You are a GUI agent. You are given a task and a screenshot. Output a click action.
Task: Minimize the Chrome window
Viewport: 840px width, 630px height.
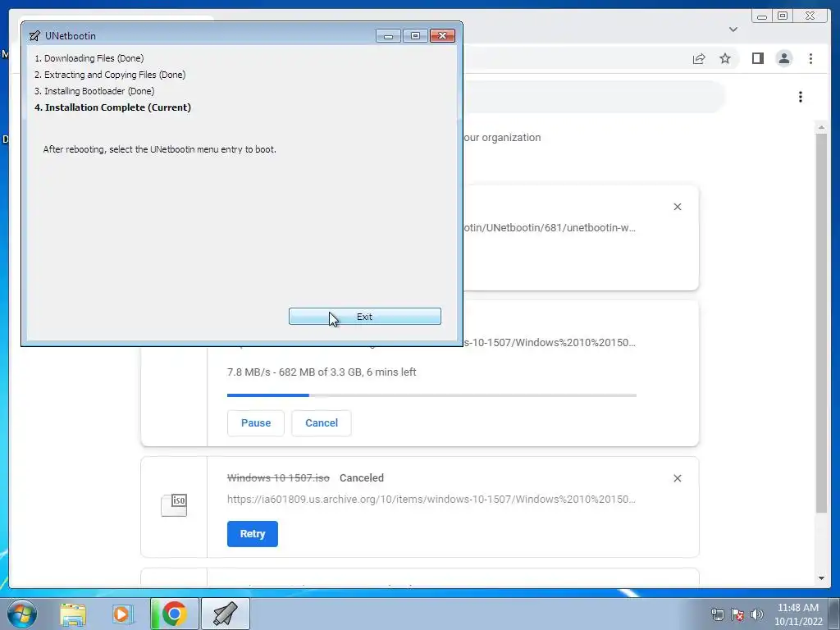[x=762, y=16]
